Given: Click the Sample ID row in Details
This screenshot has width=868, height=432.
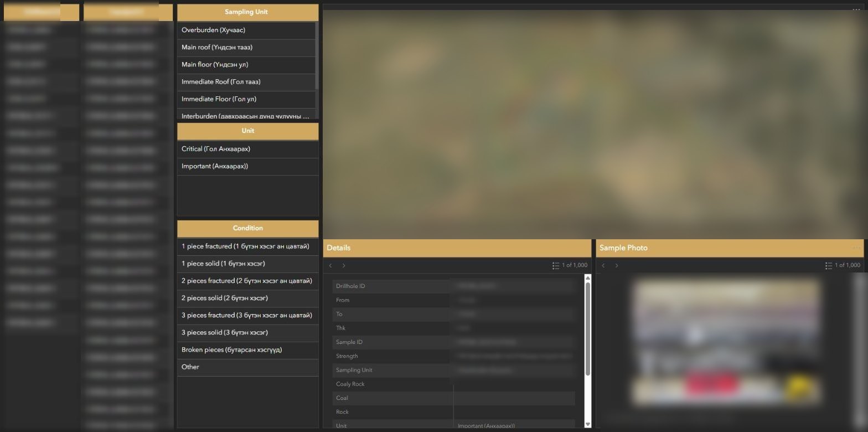Looking at the screenshot, I should click(x=454, y=342).
